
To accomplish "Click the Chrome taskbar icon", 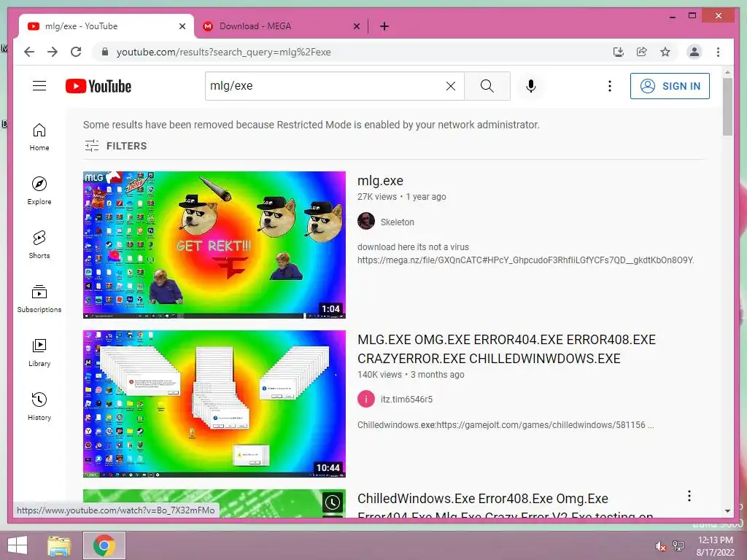I will click(x=104, y=545).
